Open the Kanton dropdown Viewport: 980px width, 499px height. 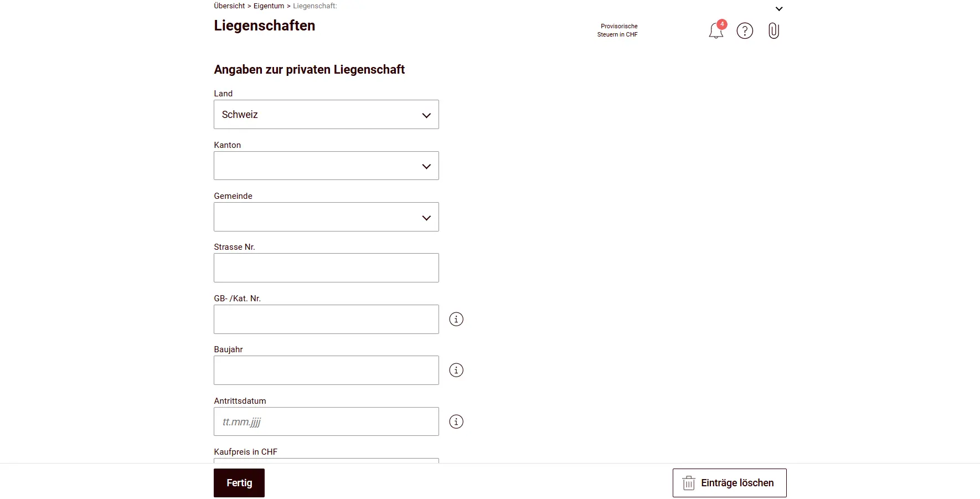pos(326,166)
